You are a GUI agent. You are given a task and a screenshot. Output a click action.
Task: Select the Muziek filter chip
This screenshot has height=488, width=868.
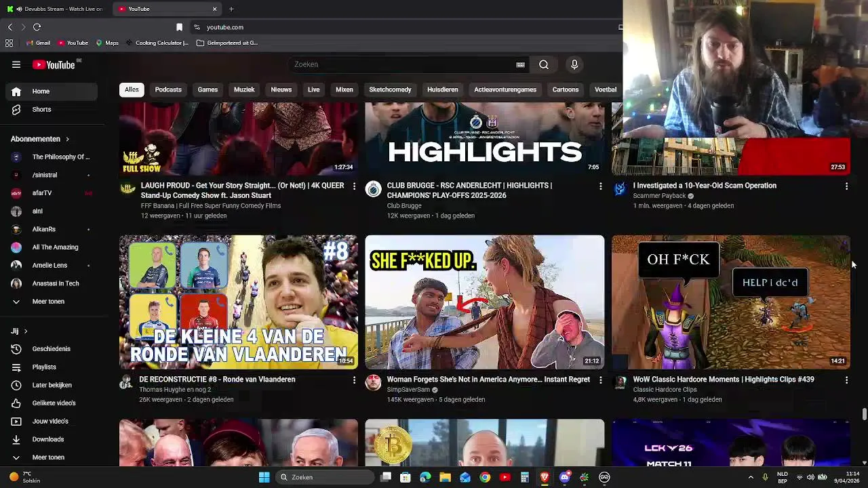coord(244,89)
